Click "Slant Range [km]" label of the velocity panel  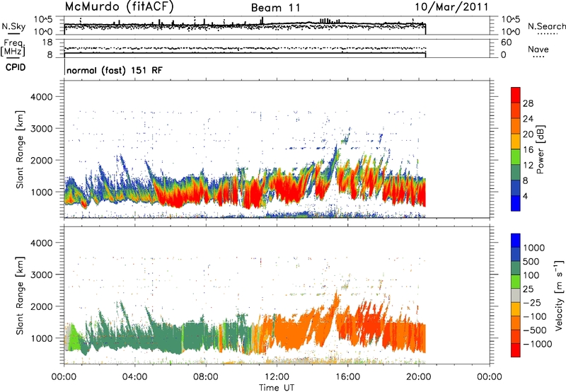(20, 295)
